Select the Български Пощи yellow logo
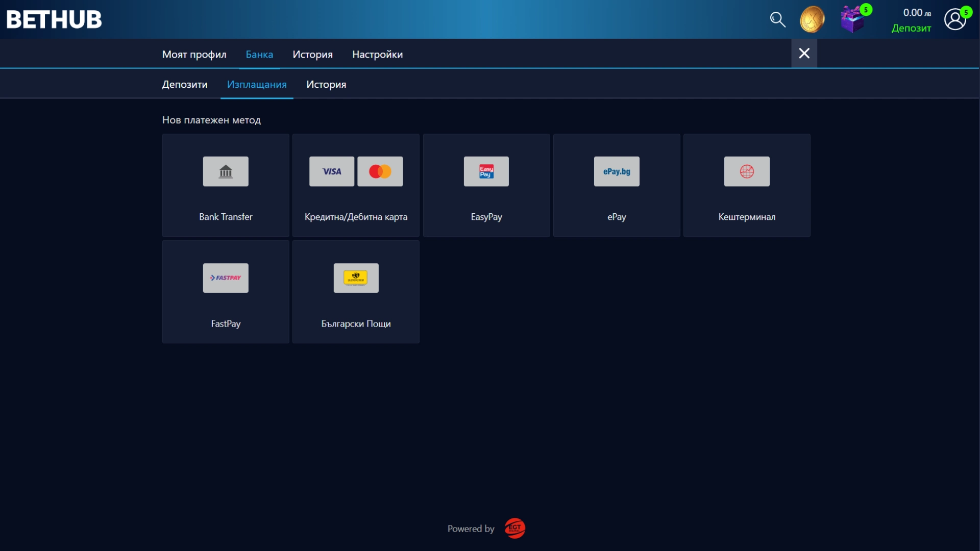Viewport: 980px width, 551px height. [356, 278]
